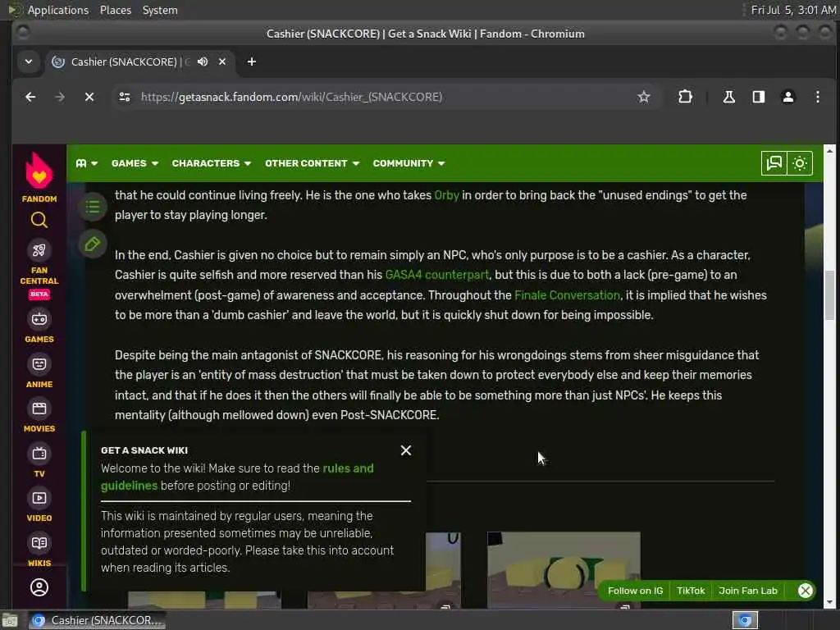Viewport: 840px width, 630px height.
Task: Open the Places menu
Action: [x=116, y=10]
